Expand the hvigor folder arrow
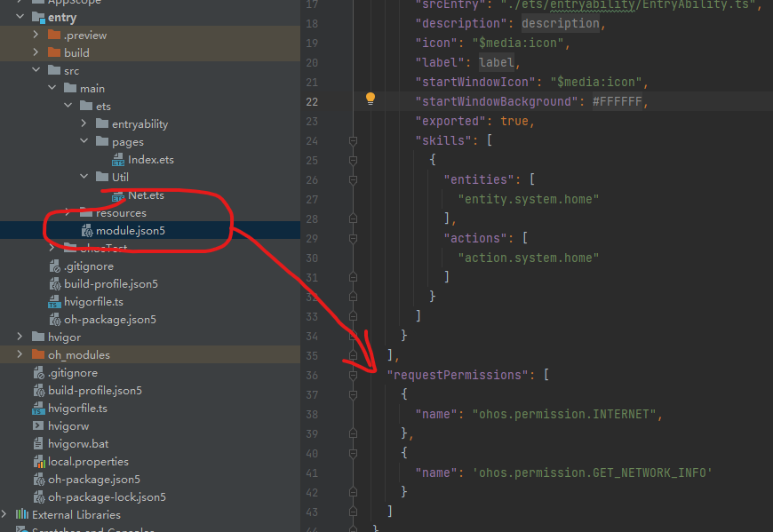The width and height of the screenshot is (773, 532). (x=20, y=337)
